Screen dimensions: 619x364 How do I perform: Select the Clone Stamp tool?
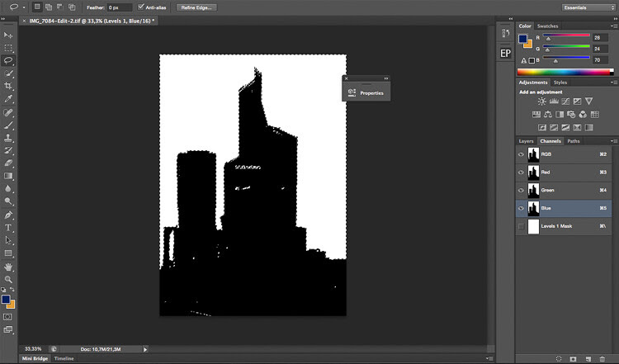(x=8, y=138)
